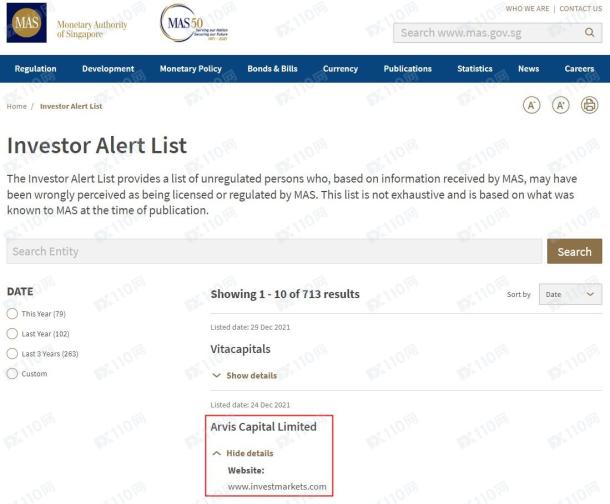Open the Regulation menu
610x504 pixels.
click(x=35, y=69)
